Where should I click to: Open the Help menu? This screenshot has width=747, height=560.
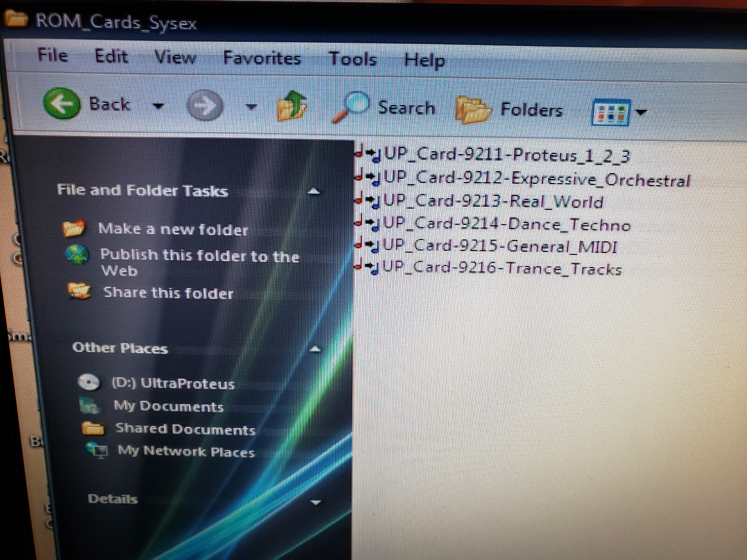pos(424,61)
